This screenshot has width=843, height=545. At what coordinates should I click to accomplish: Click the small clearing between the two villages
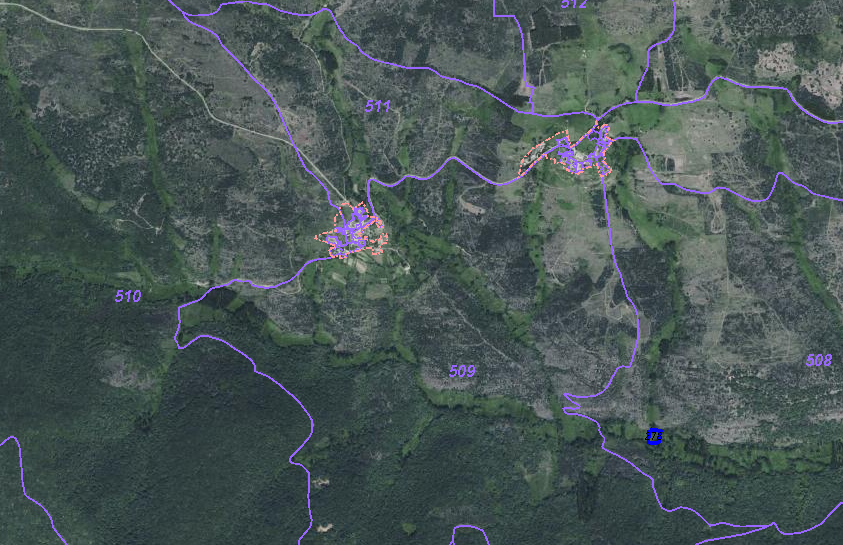coord(468,204)
